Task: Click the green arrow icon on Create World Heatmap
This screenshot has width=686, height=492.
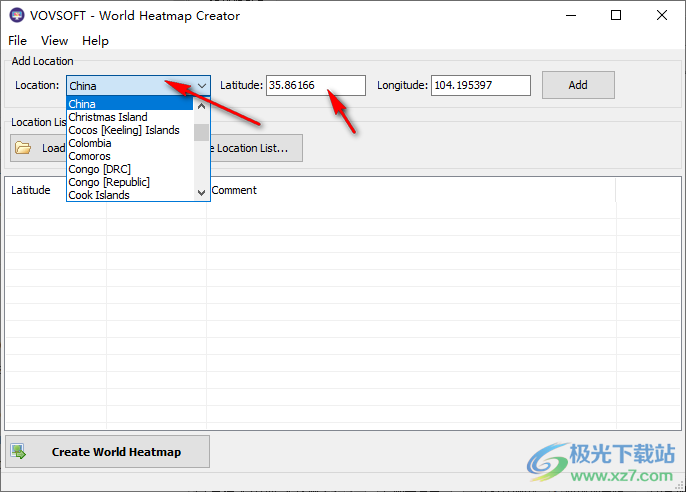Action: pyautogui.click(x=18, y=451)
